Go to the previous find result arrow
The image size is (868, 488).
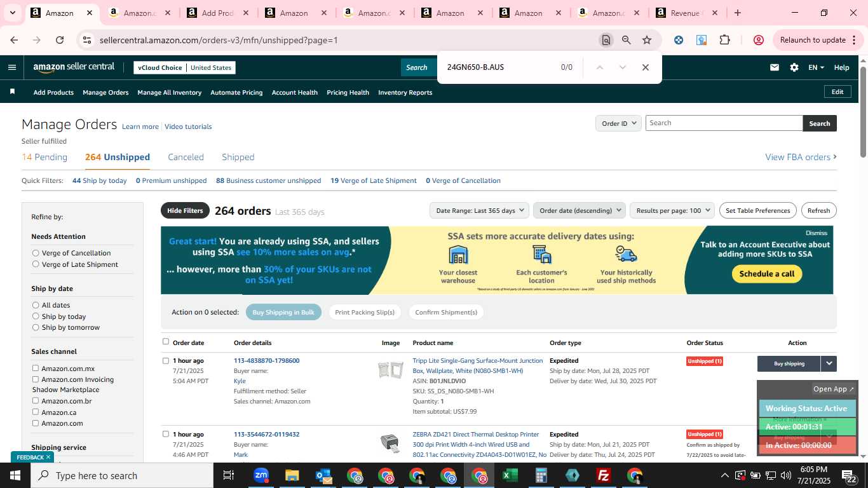pyautogui.click(x=599, y=67)
